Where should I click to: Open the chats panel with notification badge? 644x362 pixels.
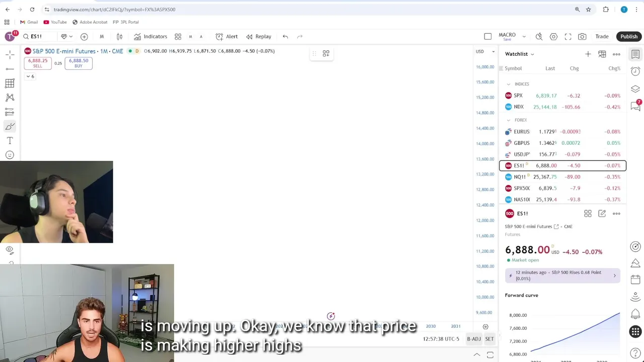pos(635,106)
